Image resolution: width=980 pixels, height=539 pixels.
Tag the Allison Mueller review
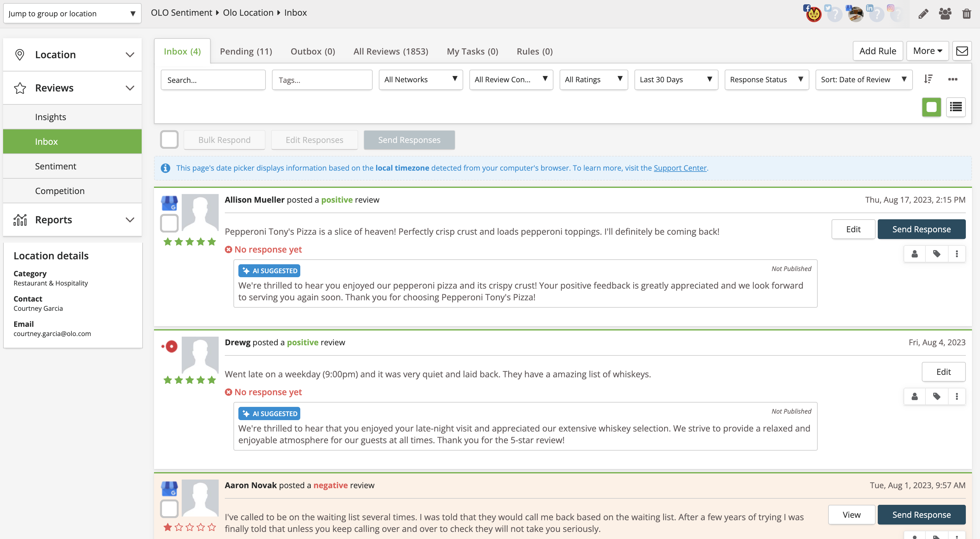pos(937,254)
